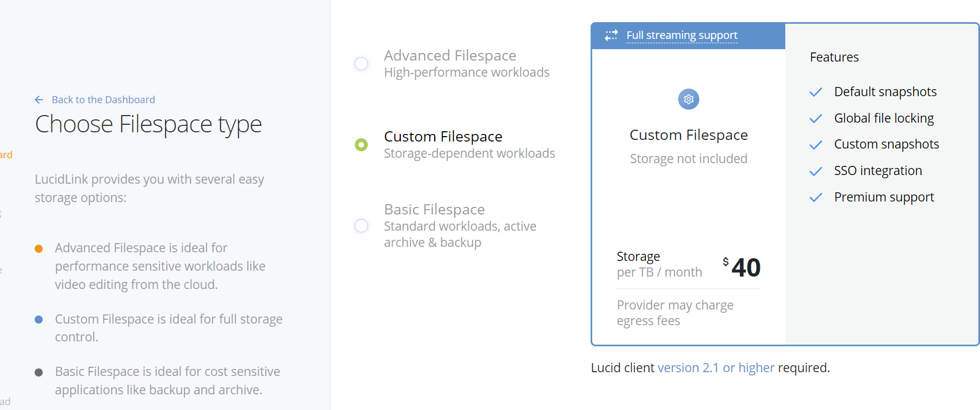Click the SSO integration checkmark icon
This screenshot has width=980, height=410.
pyautogui.click(x=816, y=171)
